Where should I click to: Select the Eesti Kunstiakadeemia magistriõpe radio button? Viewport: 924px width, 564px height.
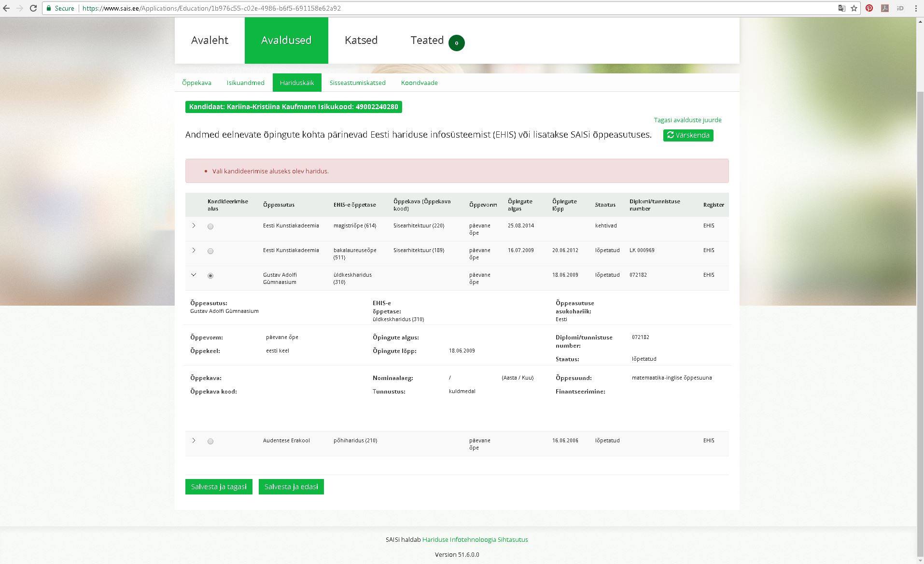click(x=210, y=226)
